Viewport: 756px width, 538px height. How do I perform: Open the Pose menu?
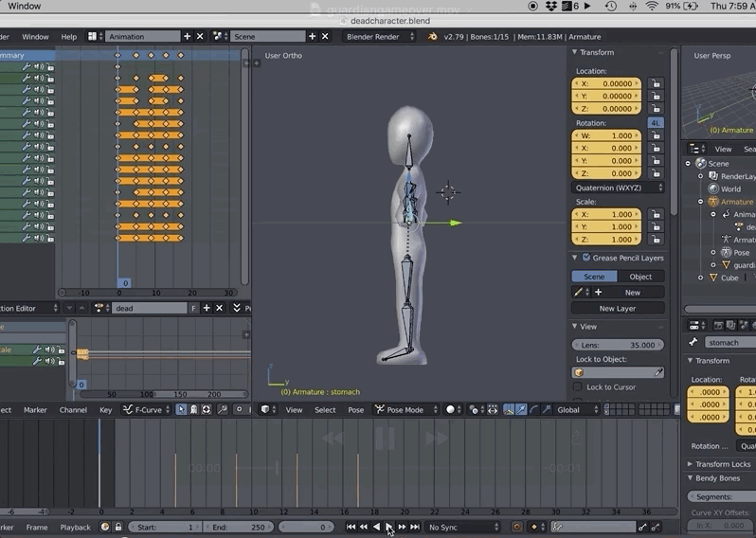(x=356, y=410)
